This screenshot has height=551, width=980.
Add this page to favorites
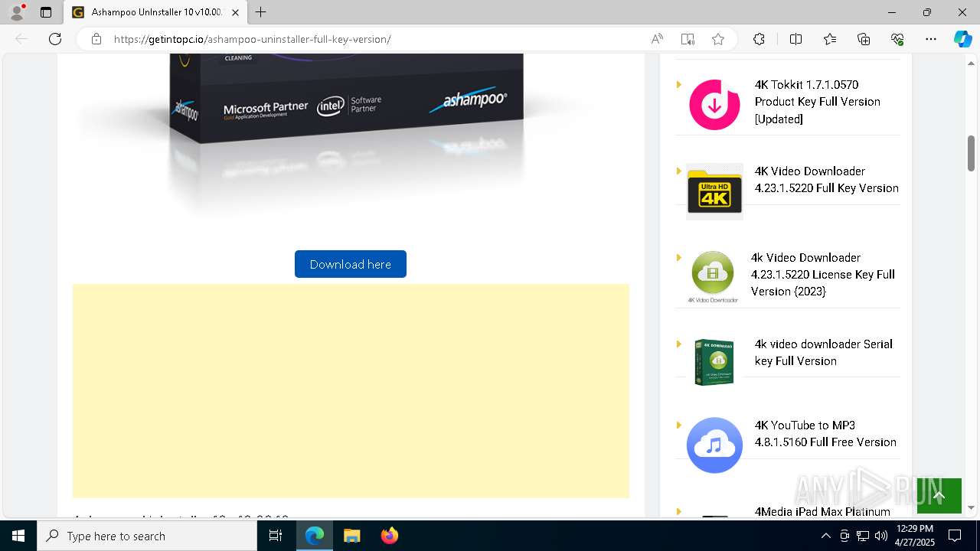(x=718, y=39)
